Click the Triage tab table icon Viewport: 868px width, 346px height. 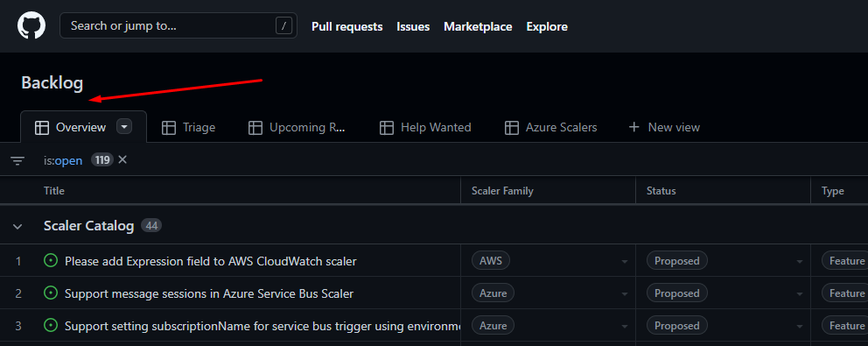click(x=168, y=128)
